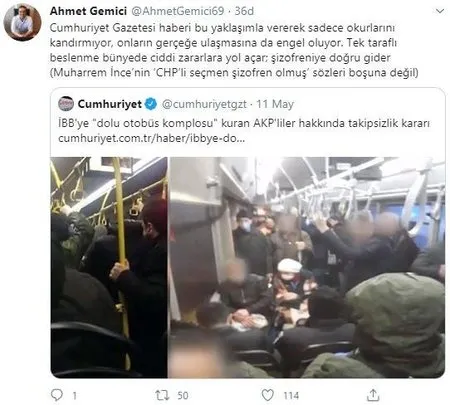Open Ahmet Gemici's profile avatar
This screenshot has width=450, height=405.
[22, 22]
